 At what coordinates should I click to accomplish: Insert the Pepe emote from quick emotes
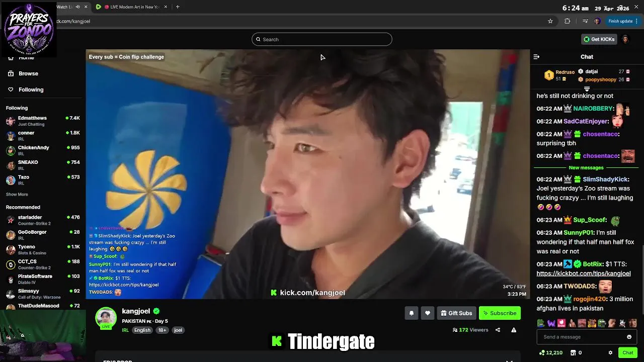click(x=540, y=323)
